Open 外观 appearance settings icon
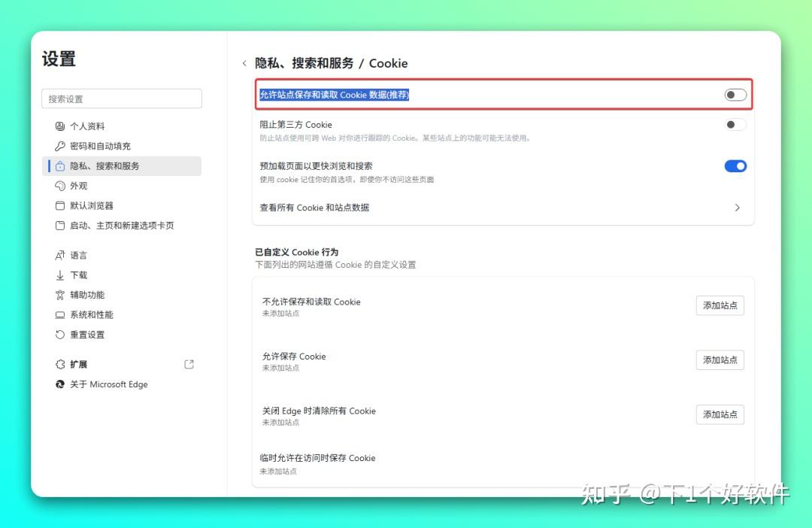Screen dimensions: 812x528 (x=61, y=186)
